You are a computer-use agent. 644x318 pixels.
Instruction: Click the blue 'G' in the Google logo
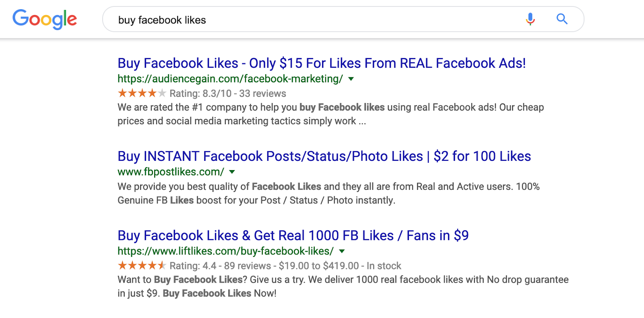[x=19, y=18]
